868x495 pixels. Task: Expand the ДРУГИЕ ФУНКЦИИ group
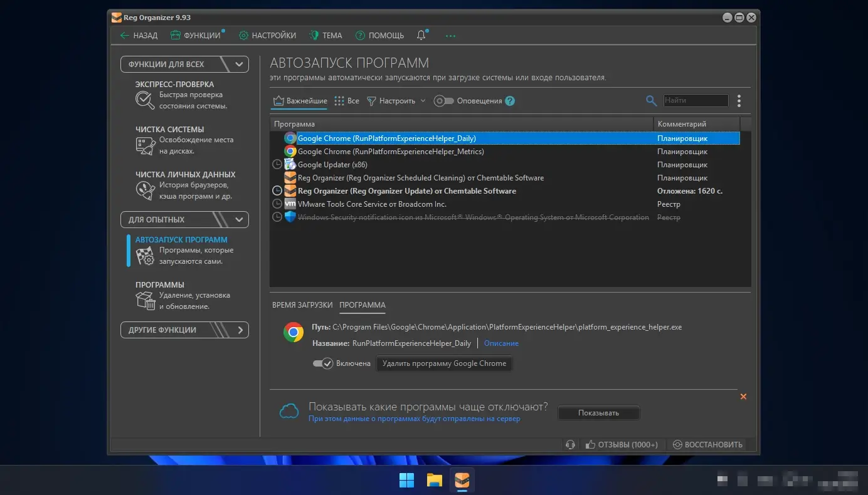[184, 330]
